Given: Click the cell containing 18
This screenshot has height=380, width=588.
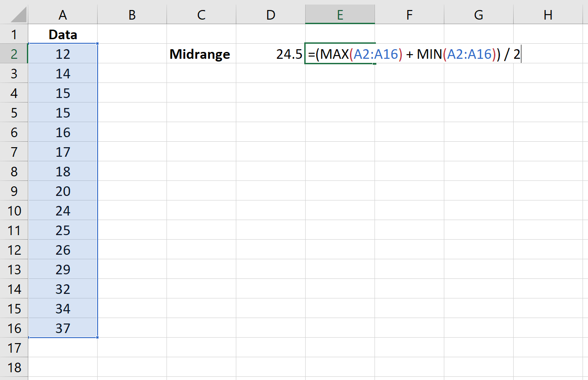Looking at the screenshot, I should [63, 171].
